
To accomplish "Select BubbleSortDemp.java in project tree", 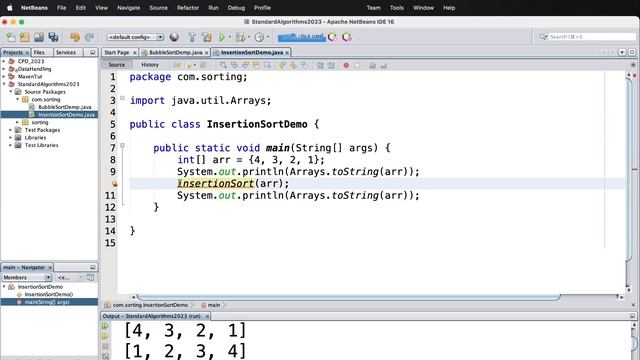I will tap(64, 107).
